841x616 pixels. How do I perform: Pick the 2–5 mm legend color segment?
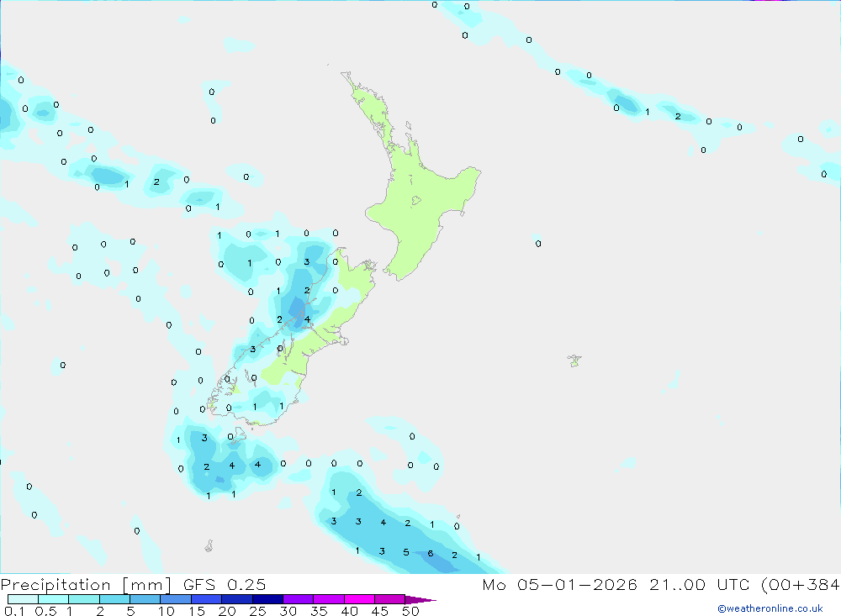(114, 599)
